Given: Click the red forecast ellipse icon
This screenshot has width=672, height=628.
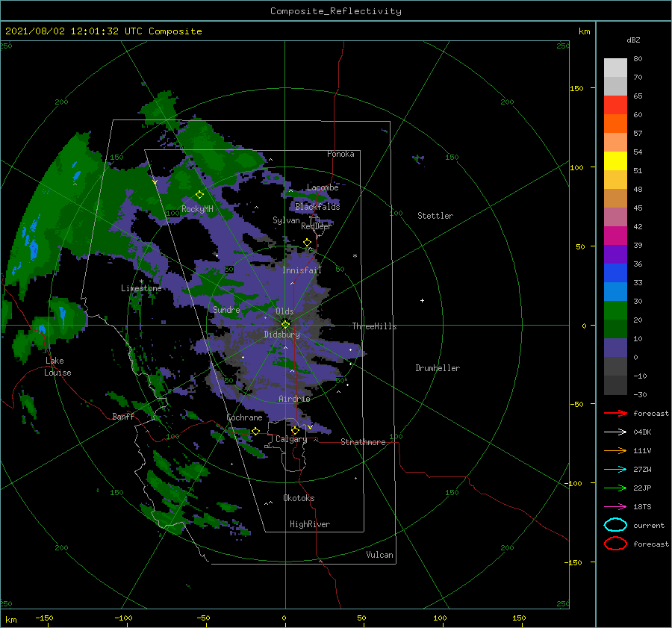Looking at the screenshot, I should point(615,544).
